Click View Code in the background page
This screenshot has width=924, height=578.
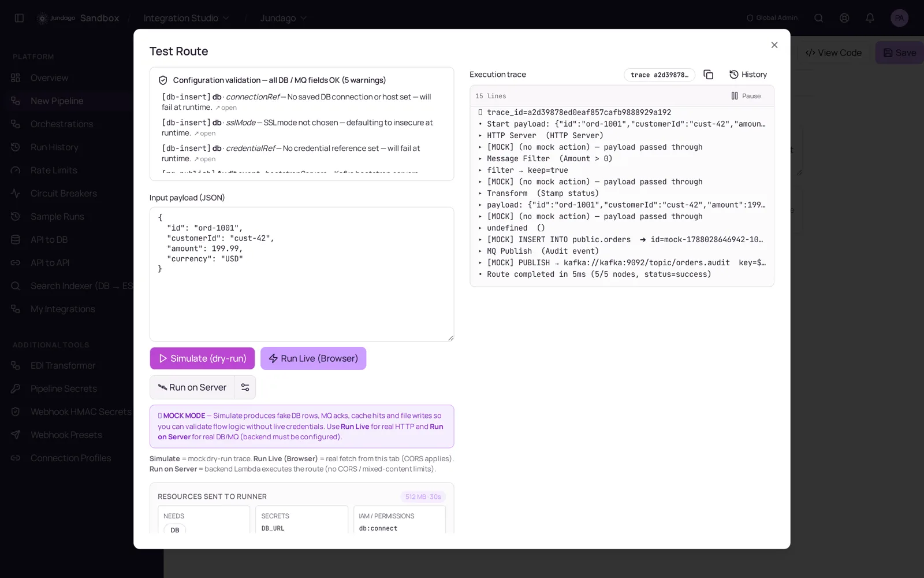click(x=833, y=53)
